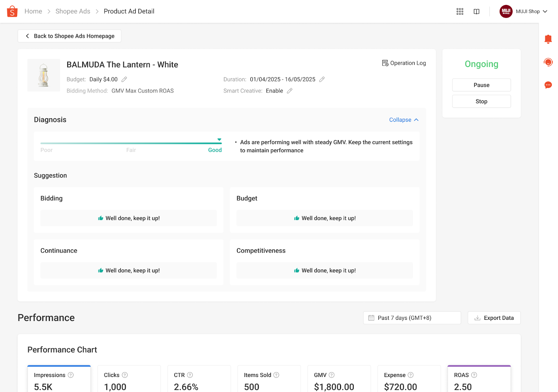Click the 'BALMUDA The Lantern - White' title
Viewport: 558px width, 392px height.
pos(122,65)
